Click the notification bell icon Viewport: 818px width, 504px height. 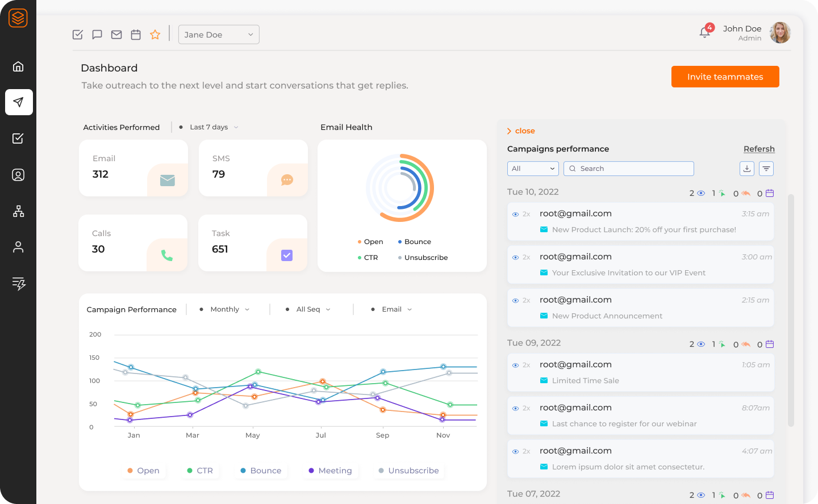[x=705, y=32]
